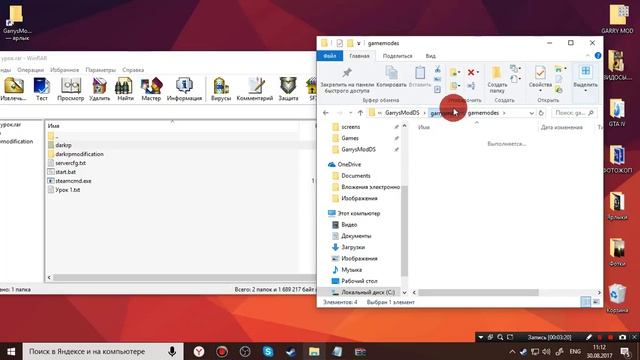Switch to large icons view in Explorer
Image resolution: width=640 pixels, height=360 pixels.
(596, 302)
